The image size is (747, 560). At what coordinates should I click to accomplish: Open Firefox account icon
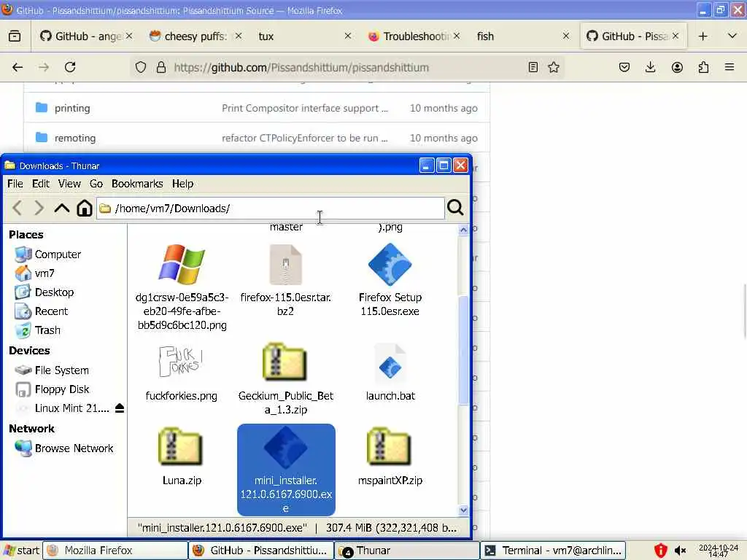[x=677, y=67]
